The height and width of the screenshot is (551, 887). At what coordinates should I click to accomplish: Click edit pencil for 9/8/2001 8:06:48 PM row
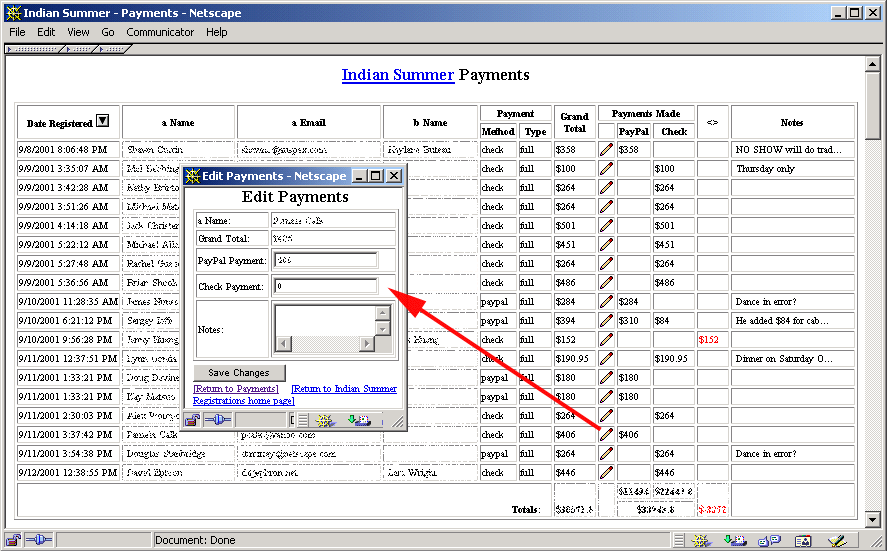coord(606,150)
